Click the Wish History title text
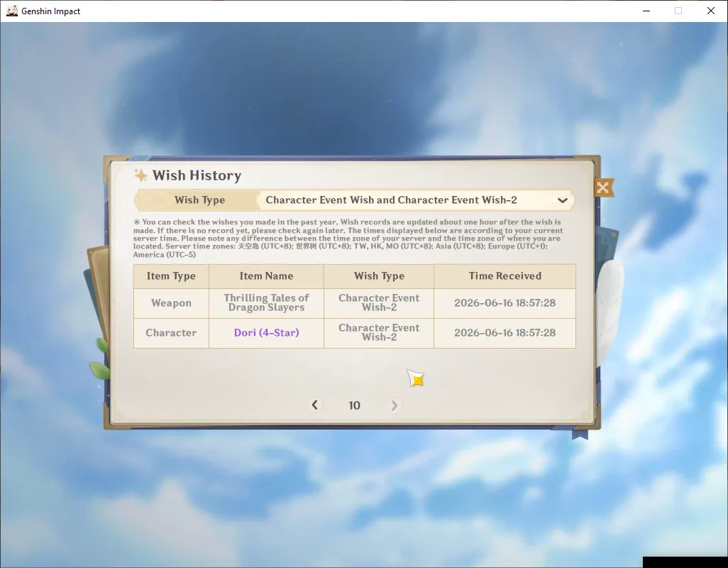Viewport: 728px width, 568px height. pyautogui.click(x=197, y=175)
